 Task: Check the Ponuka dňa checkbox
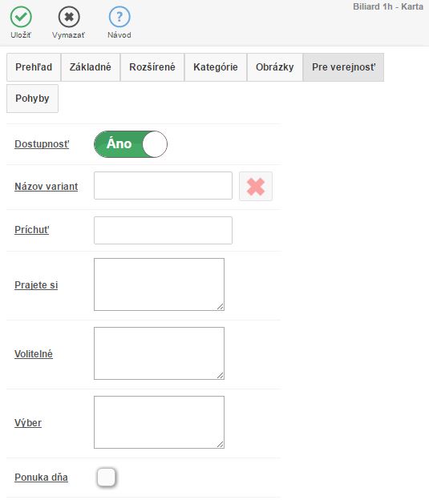point(106,478)
